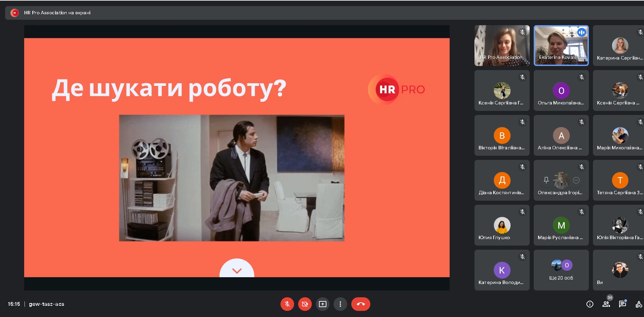This screenshot has height=317, width=644.
Task: Click the HR PRO logo on the slide
Action: (x=397, y=89)
